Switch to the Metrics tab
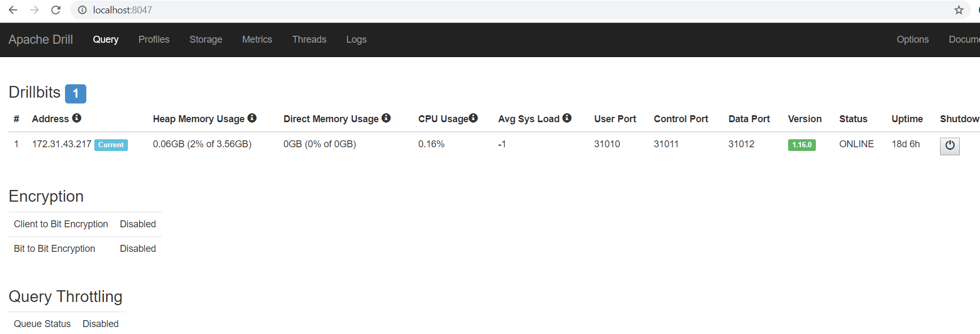980x334 pixels. pyautogui.click(x=257, y=39)
